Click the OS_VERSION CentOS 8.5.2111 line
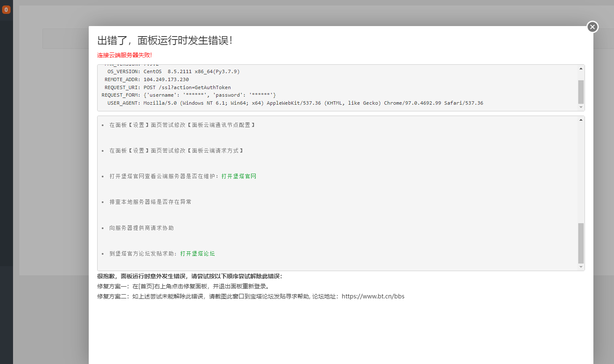 [173, 71]
